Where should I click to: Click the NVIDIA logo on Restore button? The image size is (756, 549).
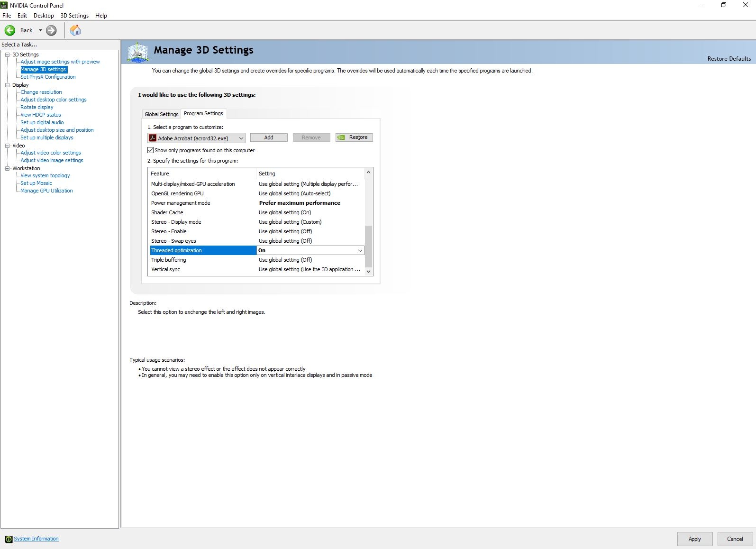(x=341, y=137)
